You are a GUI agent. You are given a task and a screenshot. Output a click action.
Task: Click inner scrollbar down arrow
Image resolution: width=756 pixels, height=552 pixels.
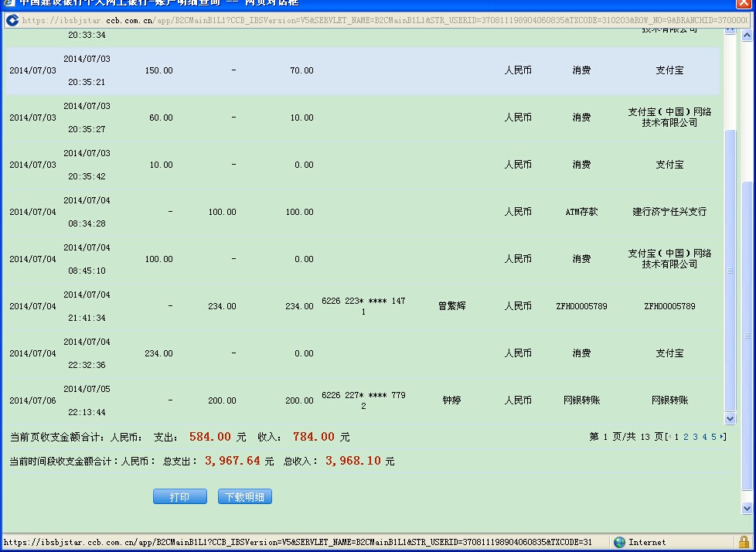click(x=730, y=418)
